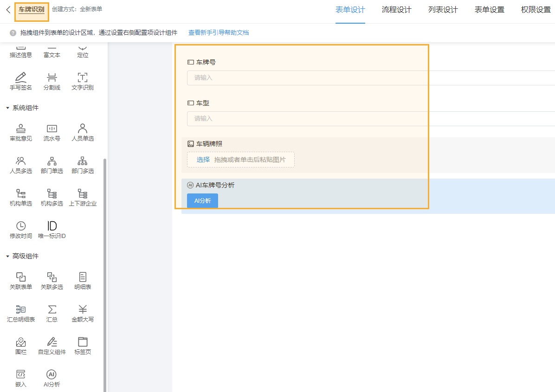Switch to the 流程设计 tab

coord(396,9)
